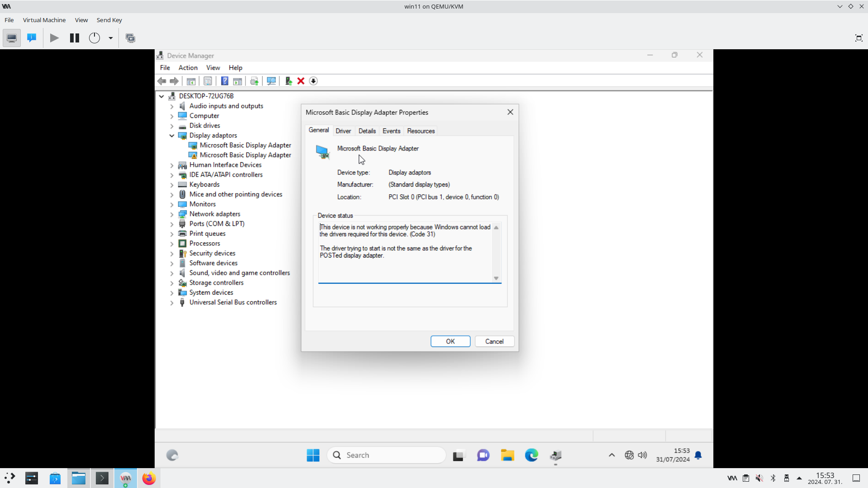
Task: Click the Disable device down-arrow icon
Action: (x=313, y=81)
